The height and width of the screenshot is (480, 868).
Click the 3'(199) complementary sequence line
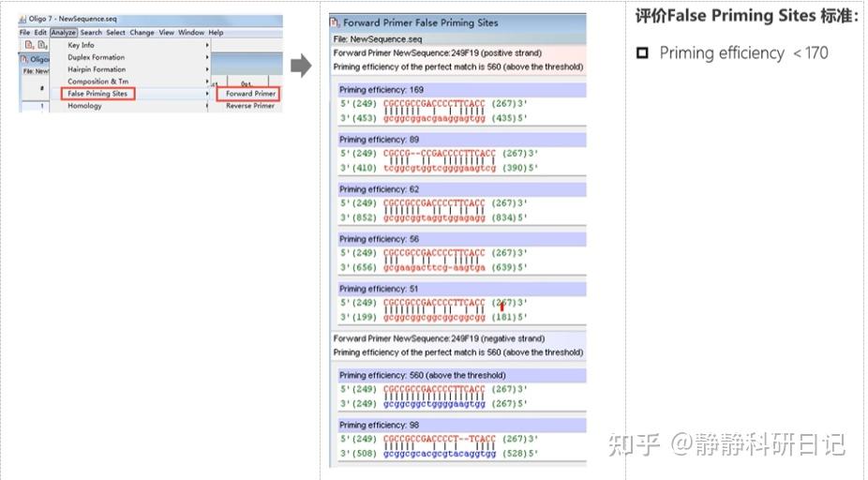(x=433, y=317)
